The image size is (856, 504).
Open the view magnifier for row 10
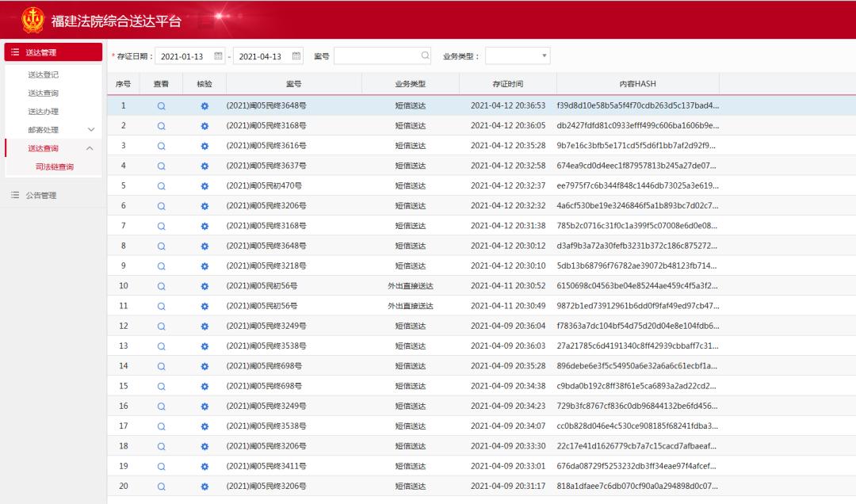point(161,286)
